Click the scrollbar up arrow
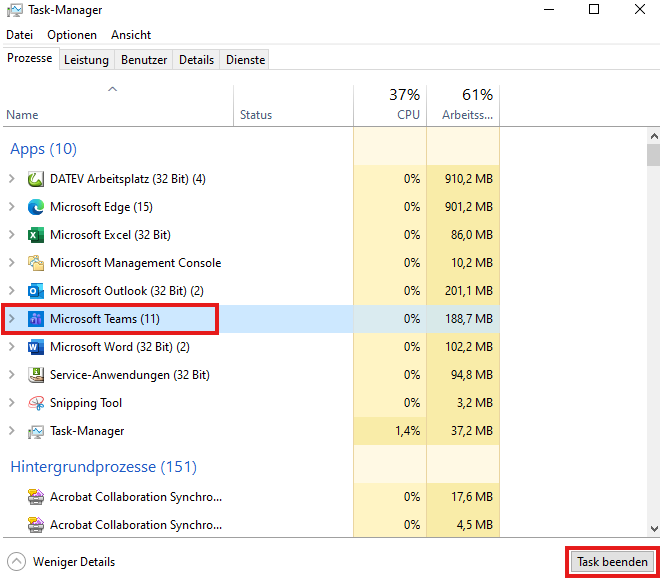This screenshot has height=583, width=660. (654, 136)
